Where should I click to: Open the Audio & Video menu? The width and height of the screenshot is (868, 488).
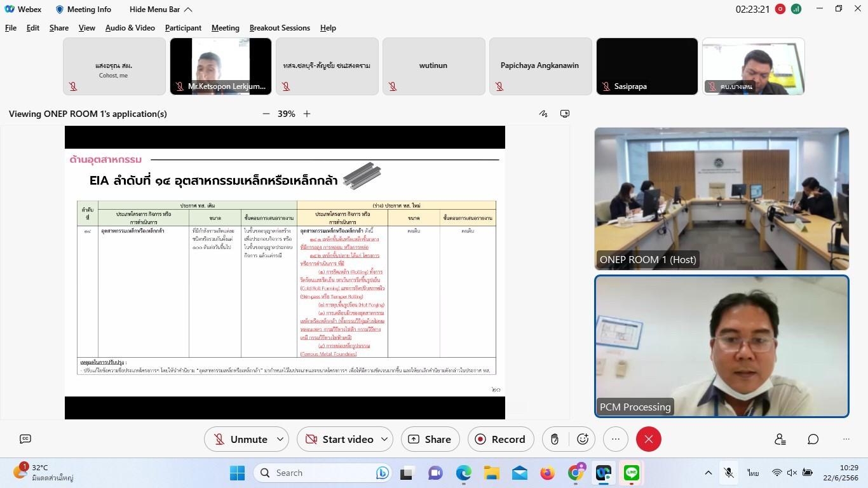point(130,28)
